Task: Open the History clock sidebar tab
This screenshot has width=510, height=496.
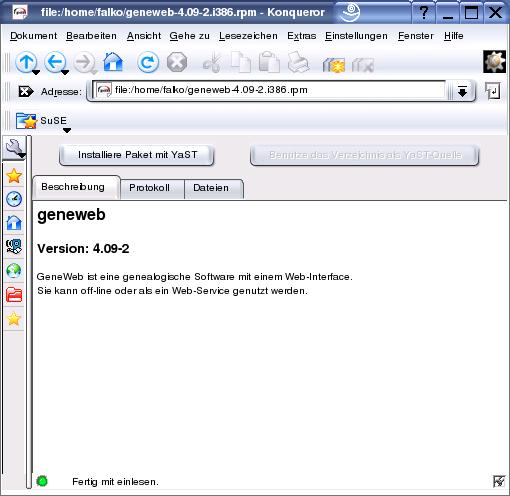Action: coord(14,199)
